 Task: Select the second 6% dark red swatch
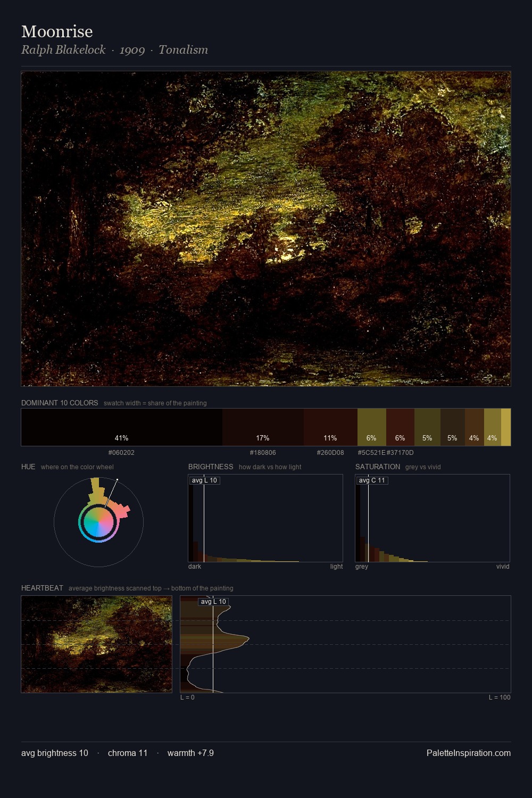tap(400, 427)
